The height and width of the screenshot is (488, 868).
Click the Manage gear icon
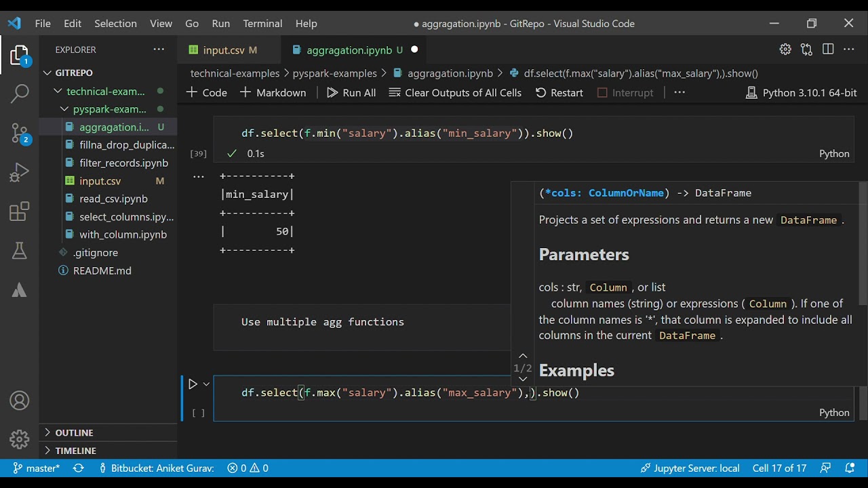tap(20, 439)
